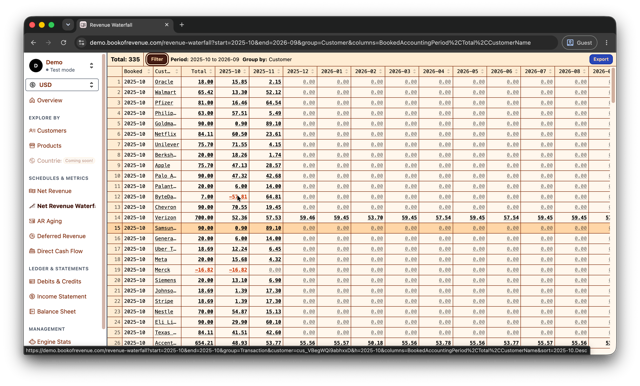The image size is (640, 386).
Task: Click the Deferred Revenue clock icon
Action: pyautogui.click(x=32, y=236)
